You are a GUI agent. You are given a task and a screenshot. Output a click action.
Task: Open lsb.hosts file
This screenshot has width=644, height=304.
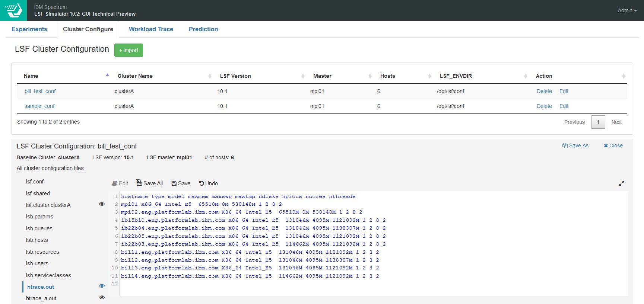pos(37,240)
